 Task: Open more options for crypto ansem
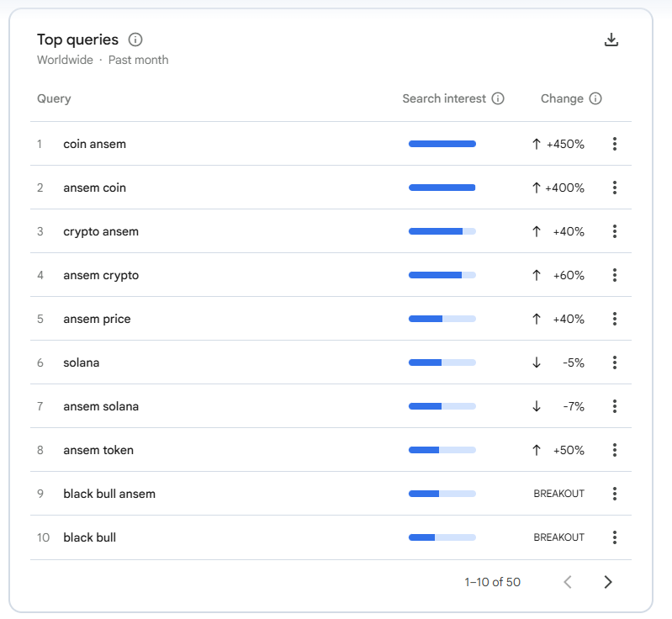[x=615, y=231]
